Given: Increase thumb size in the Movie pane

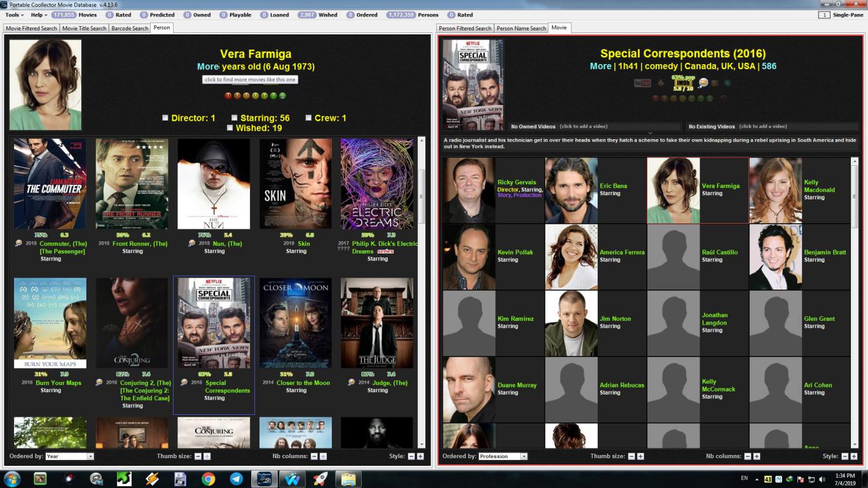Looking at the screenshot, I should point(640,456).
